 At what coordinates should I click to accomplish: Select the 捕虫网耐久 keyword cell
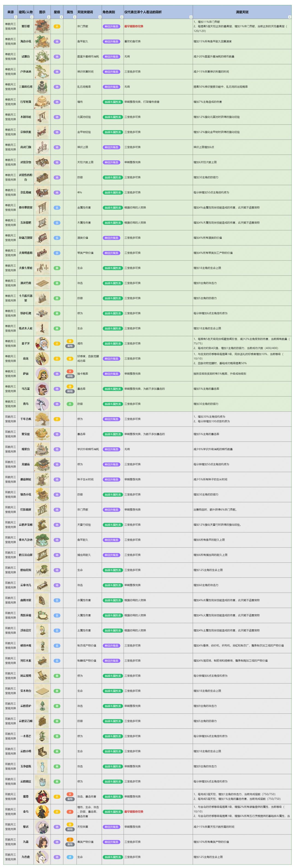[89, 555]
